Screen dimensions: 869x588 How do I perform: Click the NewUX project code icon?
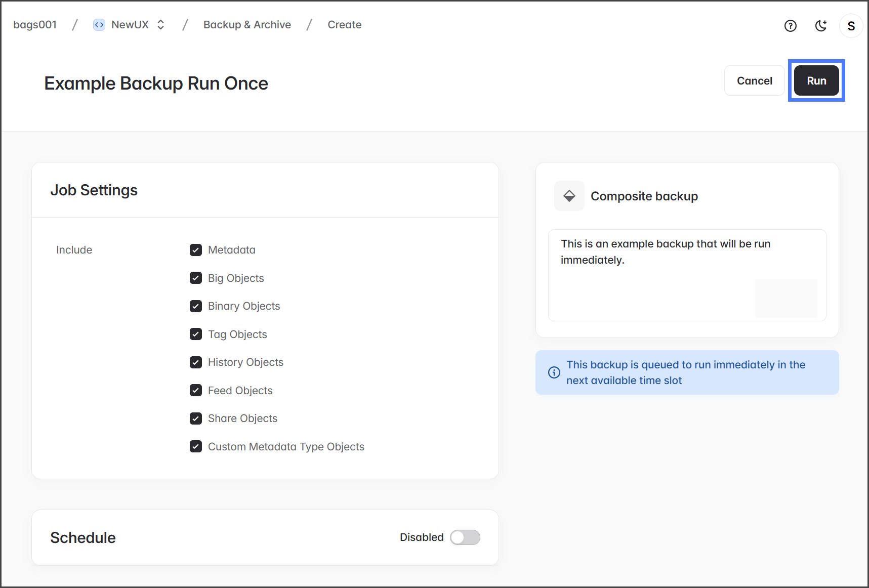click(99, 25)
